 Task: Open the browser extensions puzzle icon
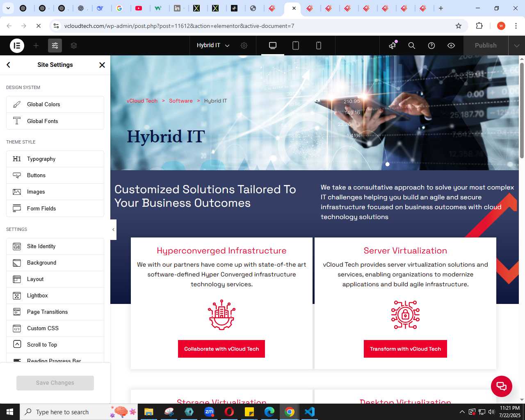coord(479,26)
